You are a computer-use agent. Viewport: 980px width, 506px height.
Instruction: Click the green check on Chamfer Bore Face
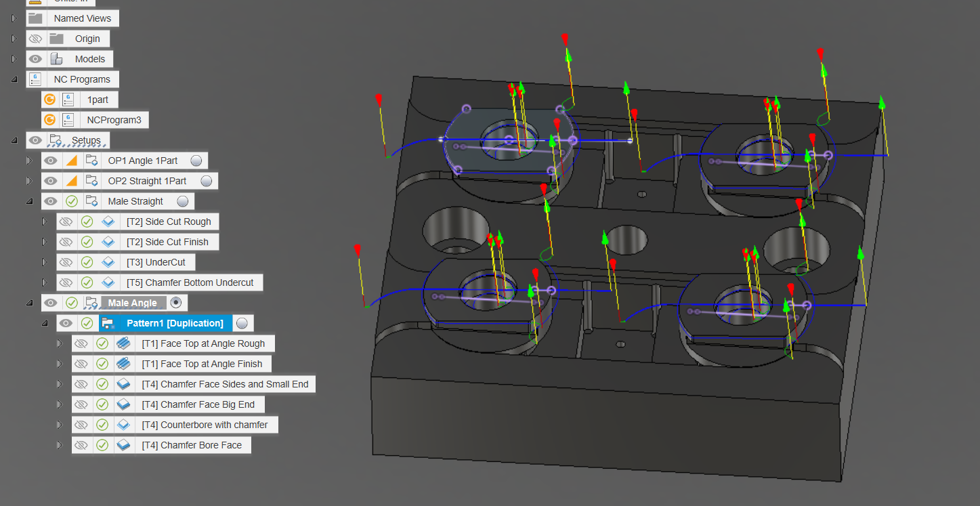[102, 445]
